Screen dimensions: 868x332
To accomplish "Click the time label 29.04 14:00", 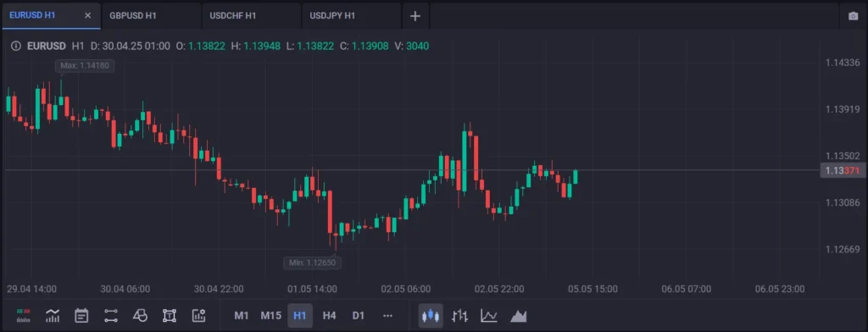I will coord(31,289).
